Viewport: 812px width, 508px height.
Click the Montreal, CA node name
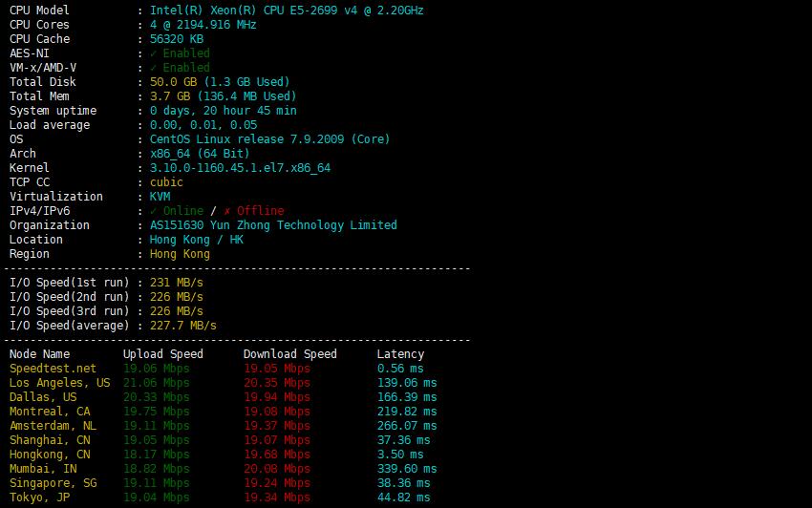pos(50,412)
